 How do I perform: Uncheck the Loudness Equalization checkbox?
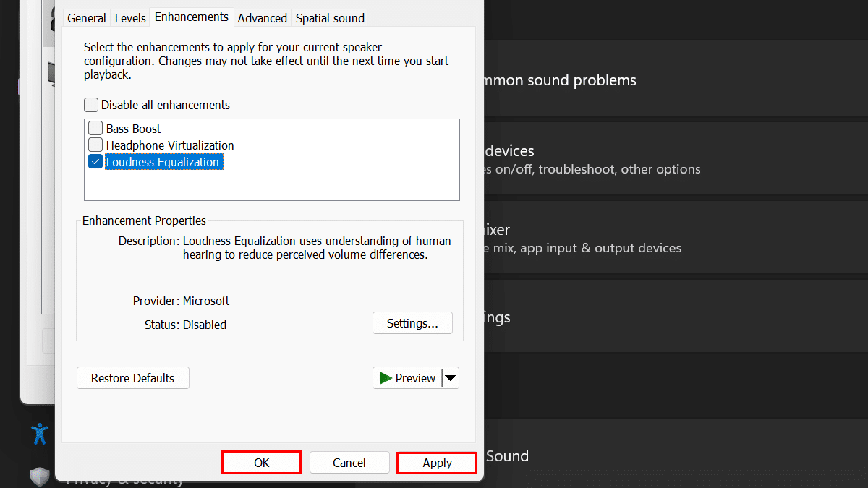pos(95,162)
